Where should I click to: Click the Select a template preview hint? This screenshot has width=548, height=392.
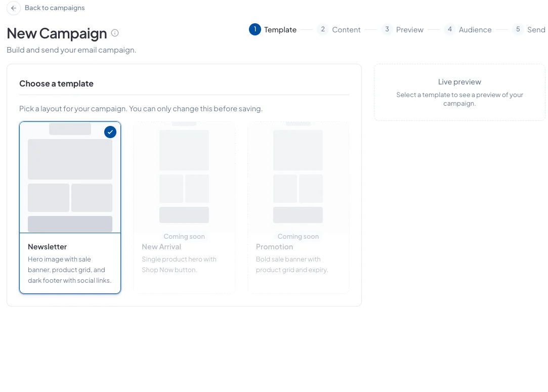click(459, 99)
